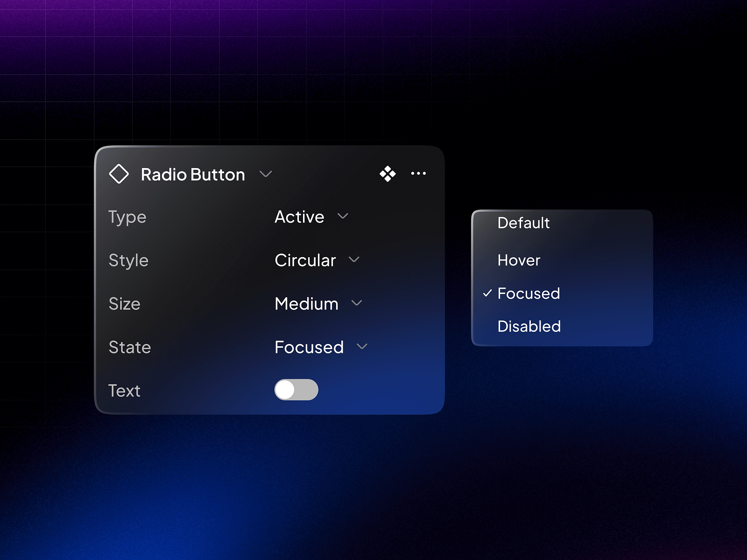747x560 pixels.
Task: Click the diamond component icon beside Radio Button
Action: pos(120,174)
